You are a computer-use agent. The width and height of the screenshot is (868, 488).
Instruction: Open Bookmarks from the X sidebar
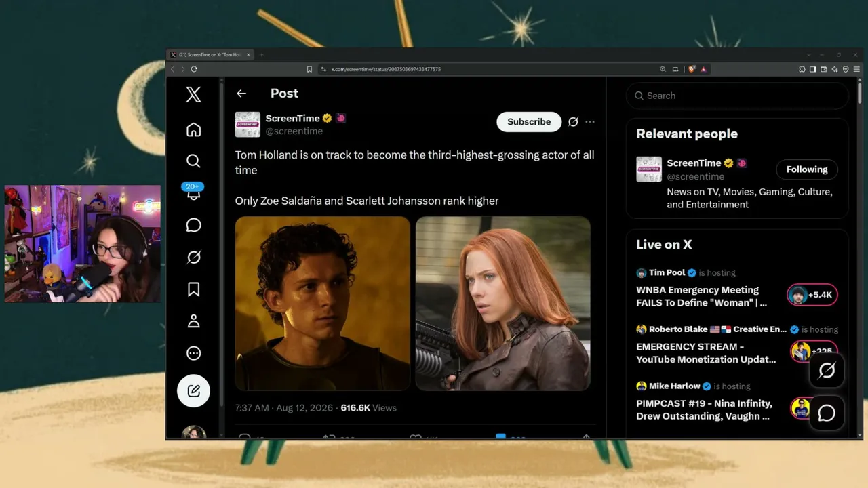pyautogui.click(x=193, y=289)
